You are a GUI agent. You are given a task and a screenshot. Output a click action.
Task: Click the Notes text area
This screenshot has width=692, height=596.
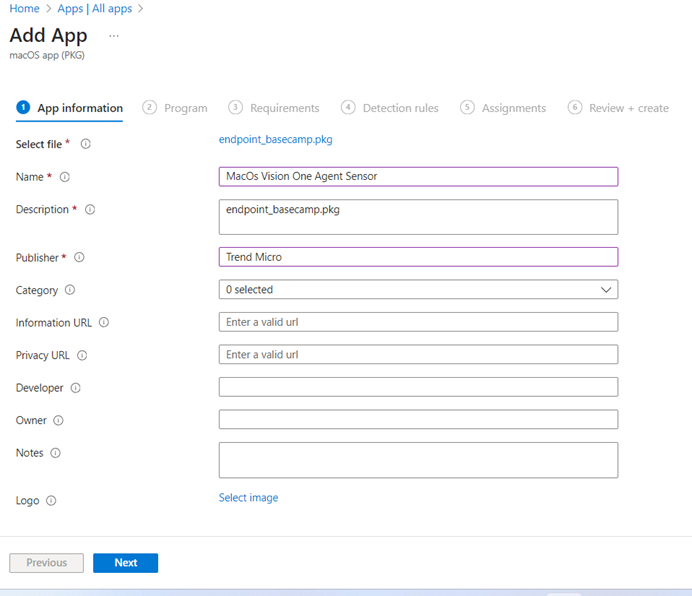pyautogui.click(x=418, y=460)
